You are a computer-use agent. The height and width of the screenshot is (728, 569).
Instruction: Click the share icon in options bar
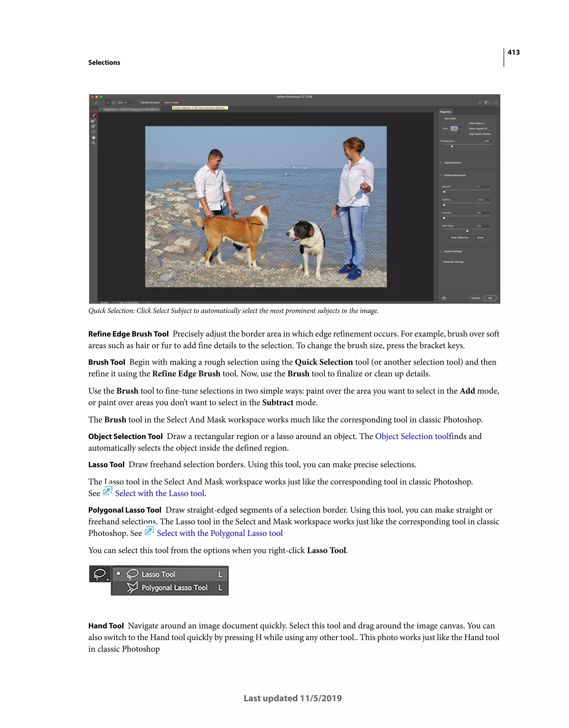click(x=496, y=102)
